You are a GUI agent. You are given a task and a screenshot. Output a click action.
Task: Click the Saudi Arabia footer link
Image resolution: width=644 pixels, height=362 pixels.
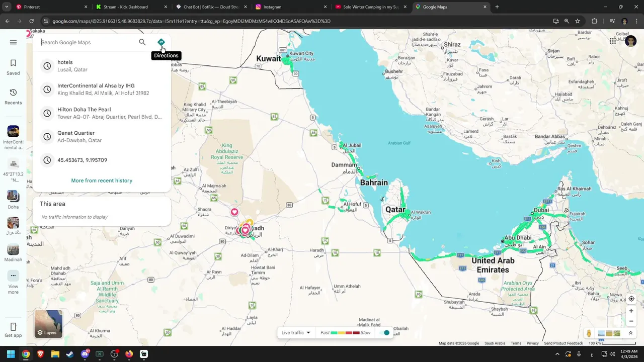[495, 343]
